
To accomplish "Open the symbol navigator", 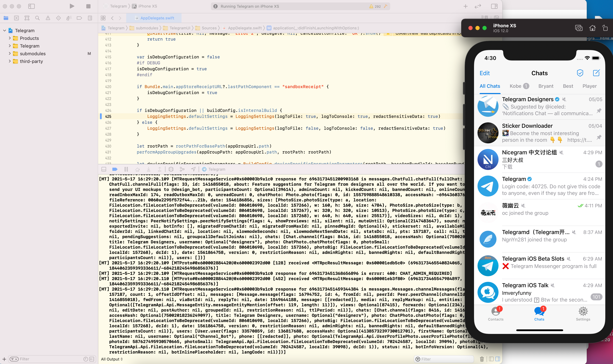I will point(27,18).
